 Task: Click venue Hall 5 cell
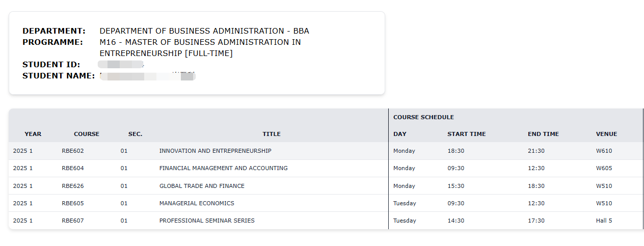(x=604, y=221)
